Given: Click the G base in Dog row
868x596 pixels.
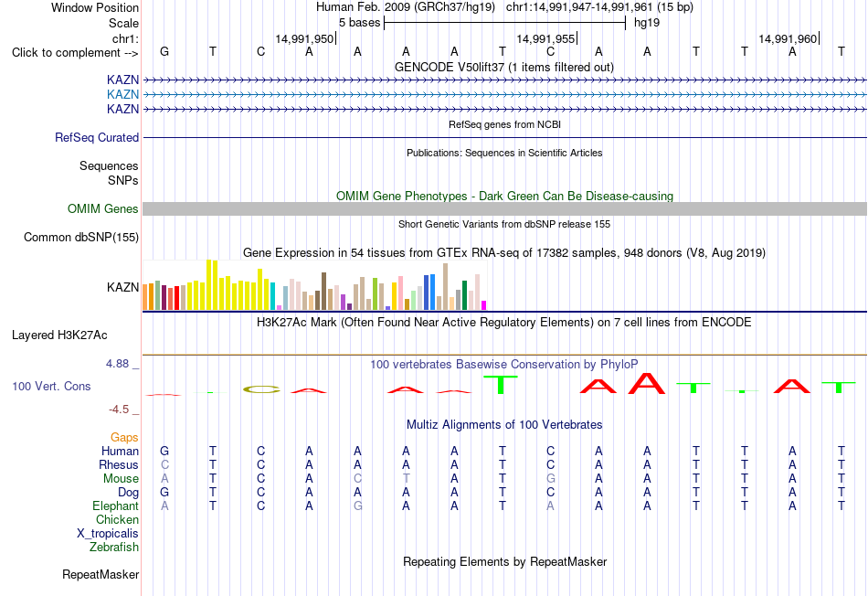Looking at the screenshot, I should [164, 493].
